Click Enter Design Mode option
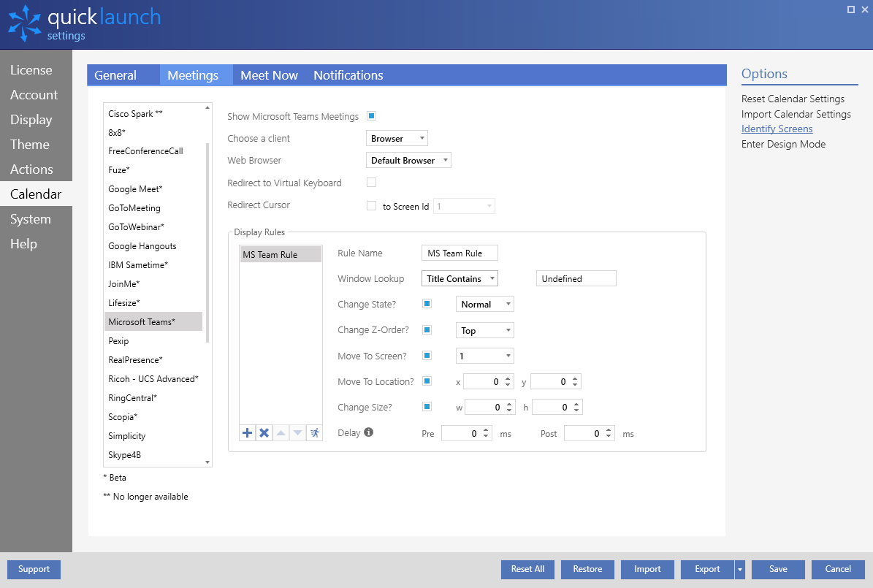The width and height of the screenshot is (873, 588). click(x=783, y=144)
